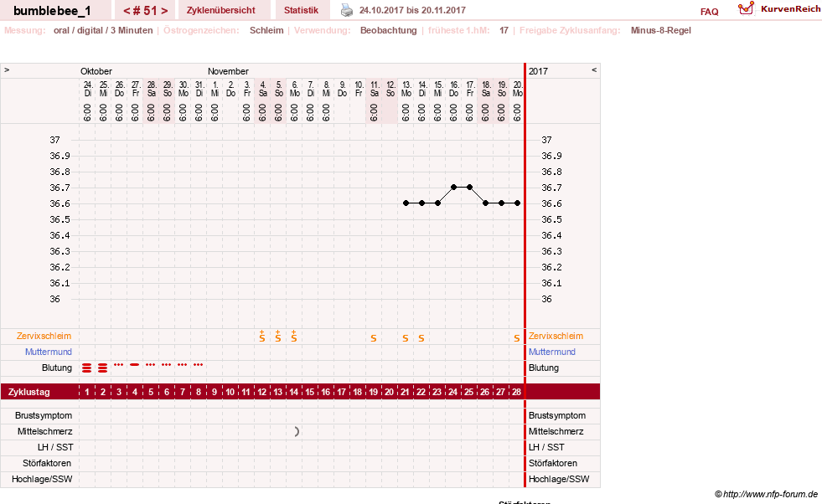Select temperature point on November 19
The height and width of the screenshot is (504, 822).
pos(501,203)
